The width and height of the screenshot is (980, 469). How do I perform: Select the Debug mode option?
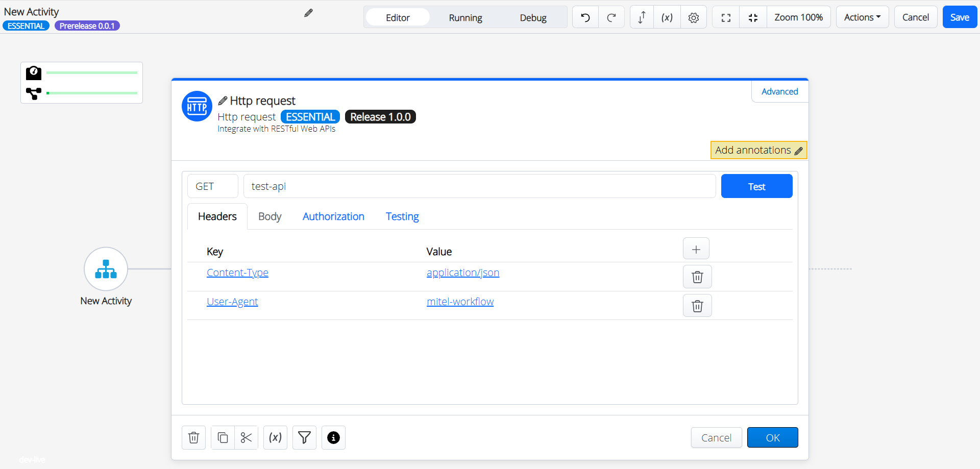tap(533, 17)
